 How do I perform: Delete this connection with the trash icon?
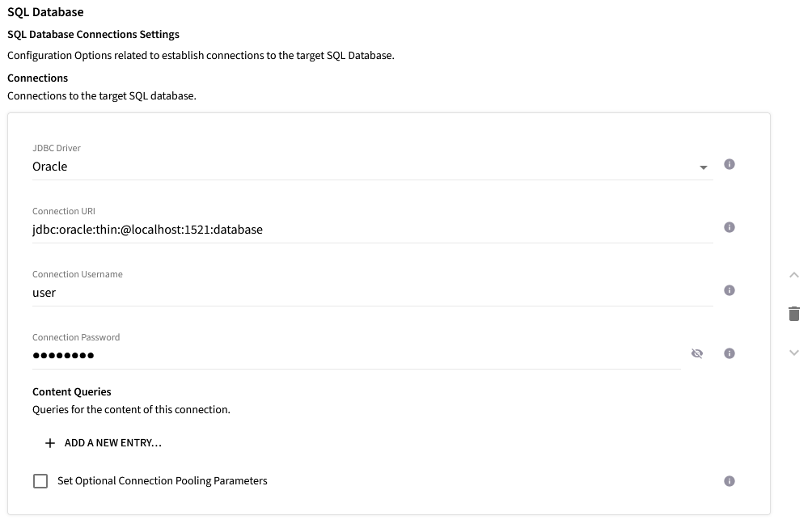point(794,314)
